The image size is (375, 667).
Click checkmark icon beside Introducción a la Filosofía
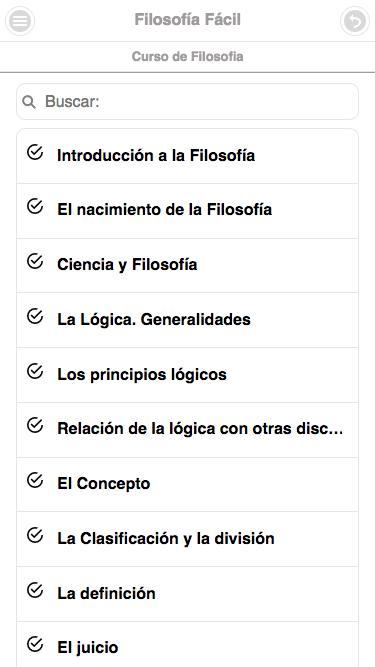[35, 152]
